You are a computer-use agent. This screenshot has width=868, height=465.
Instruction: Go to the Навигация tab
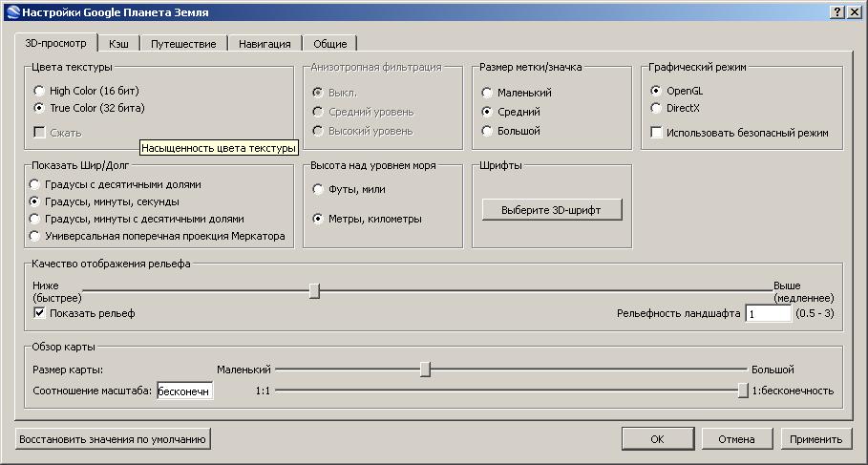click(265, 44)
